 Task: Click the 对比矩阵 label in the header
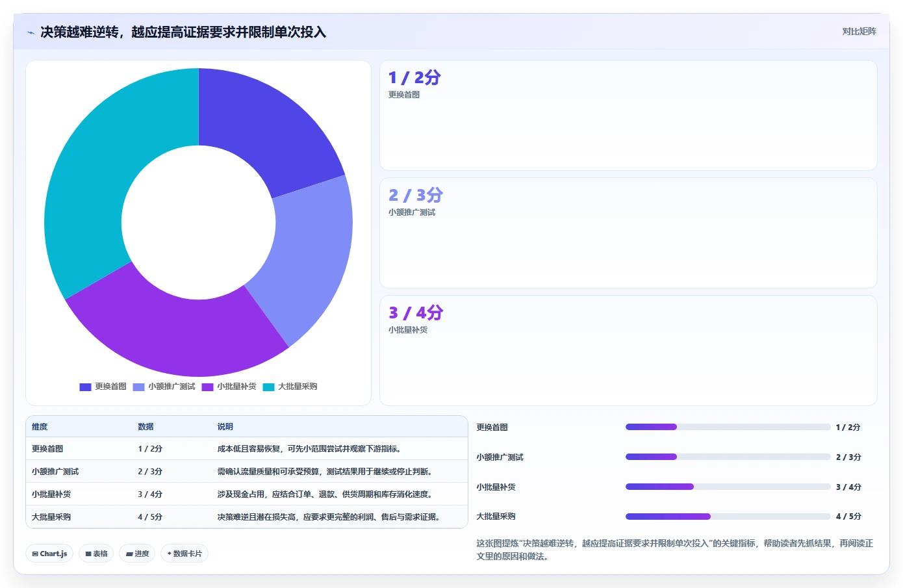click(859, 31)
